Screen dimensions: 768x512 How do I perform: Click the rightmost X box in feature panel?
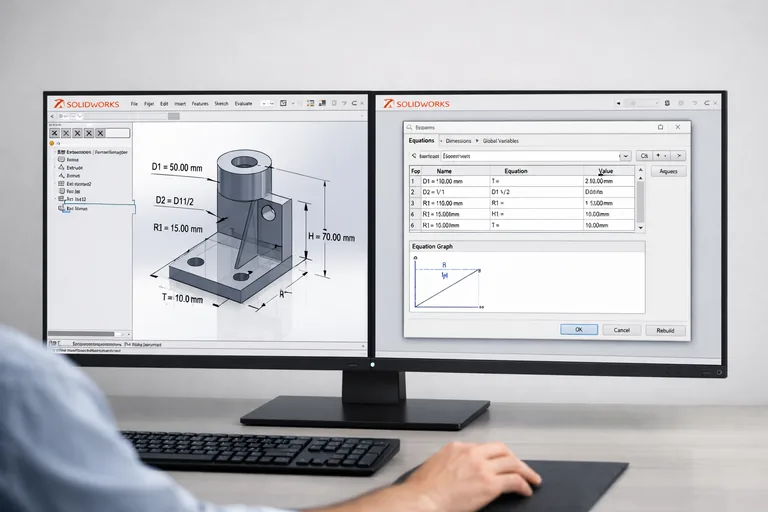point(100,133)
